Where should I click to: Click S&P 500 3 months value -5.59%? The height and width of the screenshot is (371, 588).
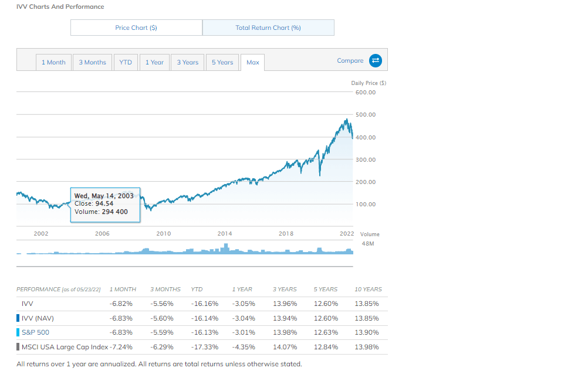(x=162, y=332)
